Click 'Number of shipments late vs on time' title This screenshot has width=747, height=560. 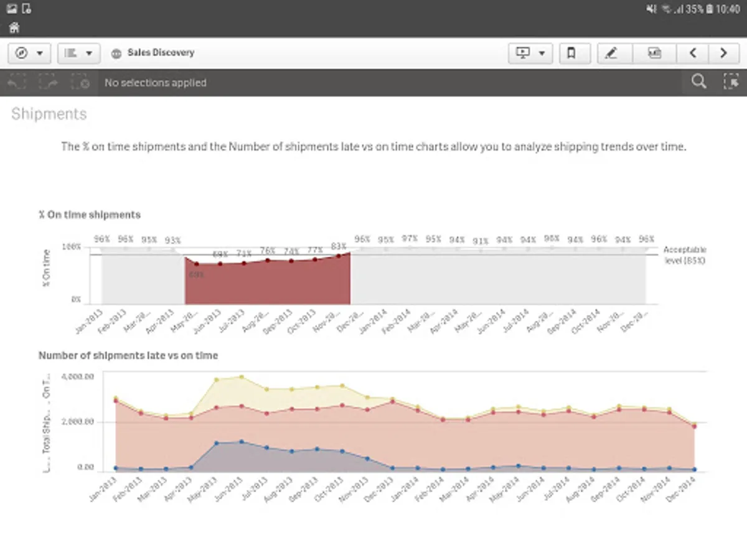point(128,355)
